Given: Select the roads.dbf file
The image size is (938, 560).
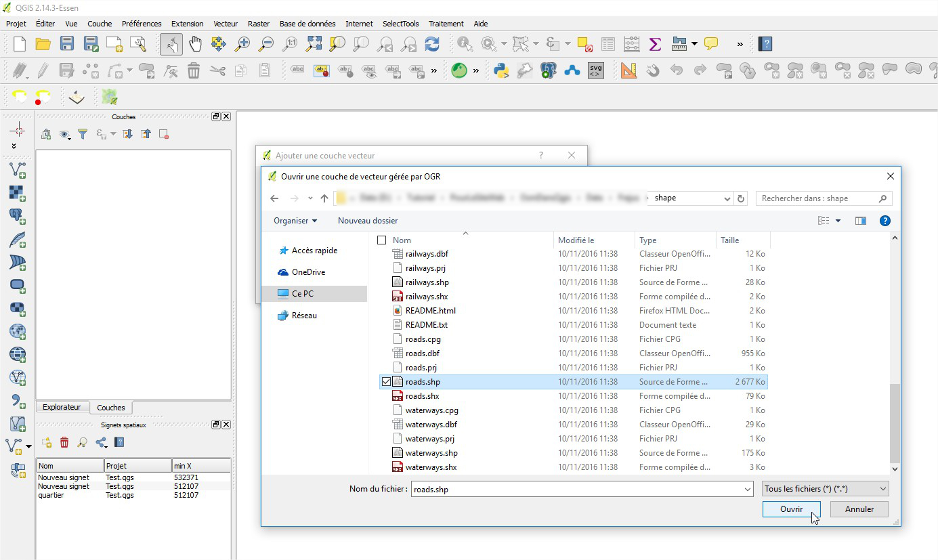Looking at the screenshot, I should [x=423, y=353].
